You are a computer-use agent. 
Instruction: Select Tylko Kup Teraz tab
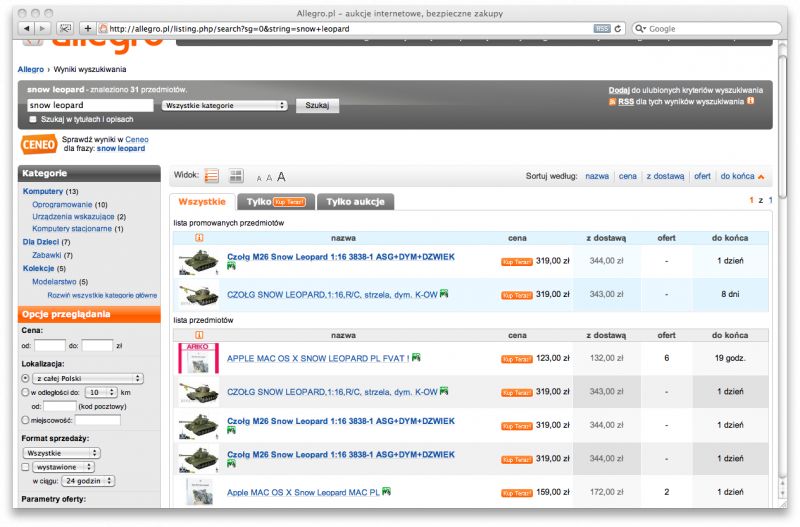pyautogui.click(x=276, y=202)
